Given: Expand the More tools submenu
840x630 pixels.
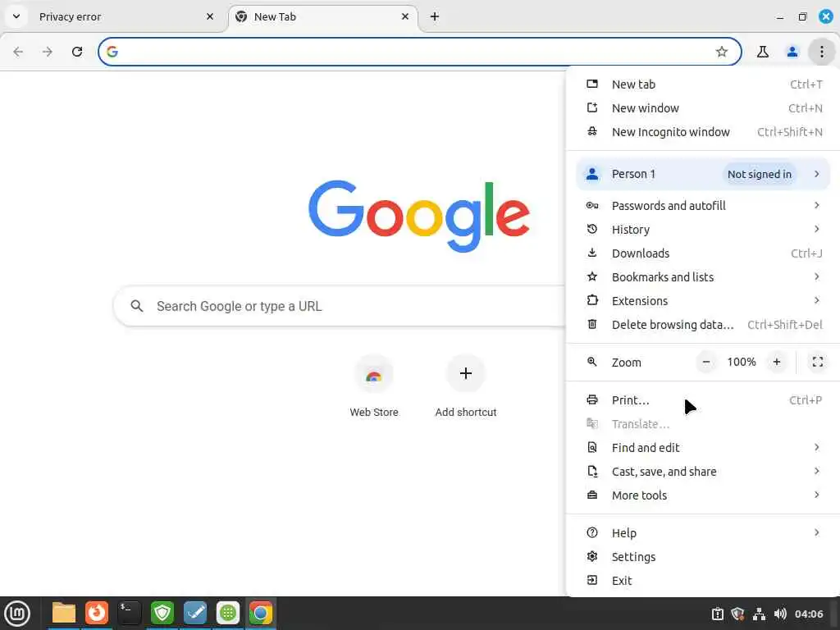Looking at the screenshot, I should pyautogui.click(x=703, y=495).
